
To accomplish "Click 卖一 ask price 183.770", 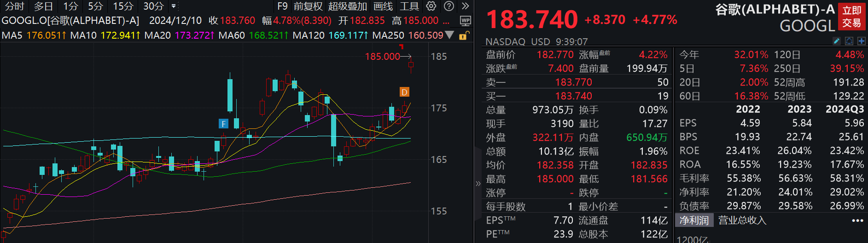I will pos(573,82).
